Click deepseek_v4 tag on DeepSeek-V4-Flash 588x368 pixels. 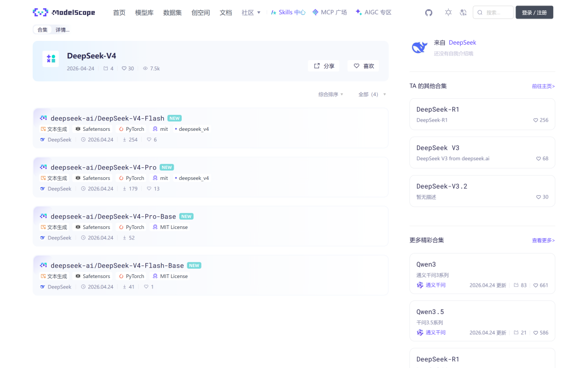tap(192, 129)
